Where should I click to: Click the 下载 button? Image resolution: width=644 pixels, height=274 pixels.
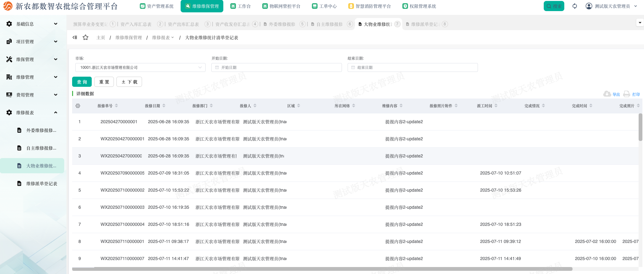pos(129,82)
